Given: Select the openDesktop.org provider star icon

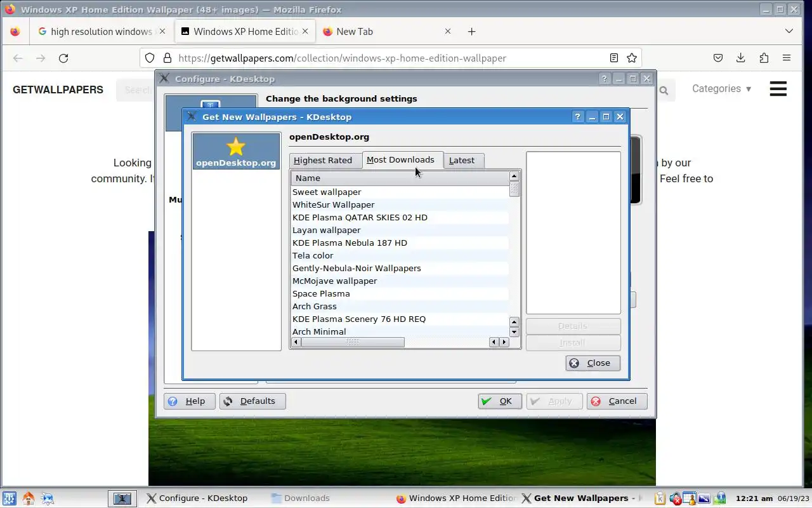Looking at the screenshot, I should point(235,147).
